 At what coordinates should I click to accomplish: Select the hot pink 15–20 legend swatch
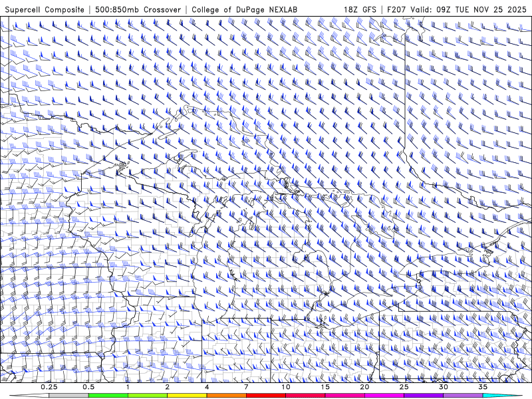coord(344,396)
